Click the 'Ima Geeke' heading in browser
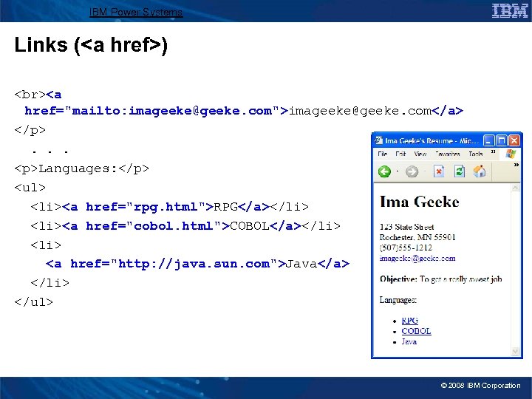 click(x=420, y=202)
